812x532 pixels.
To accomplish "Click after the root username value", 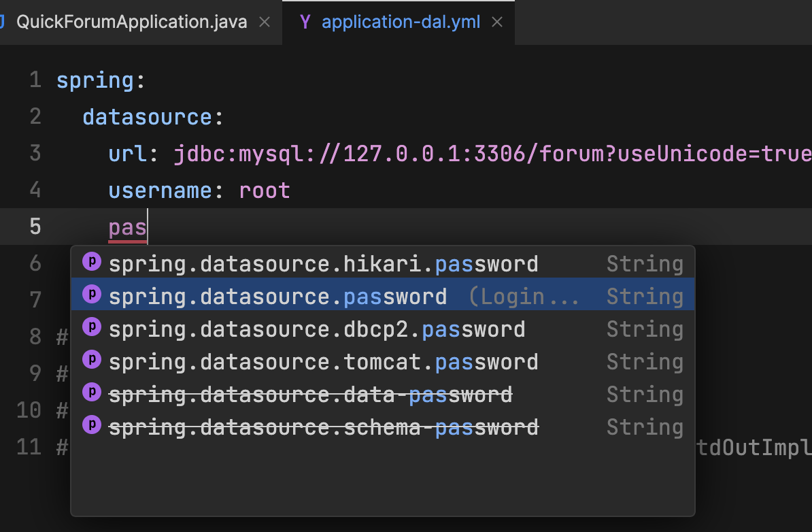I will (291, 190).
